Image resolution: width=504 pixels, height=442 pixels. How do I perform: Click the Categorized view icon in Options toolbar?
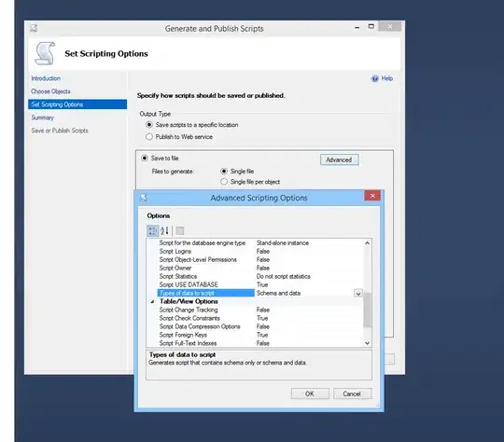pyautogui.click(x=152, y=230)
